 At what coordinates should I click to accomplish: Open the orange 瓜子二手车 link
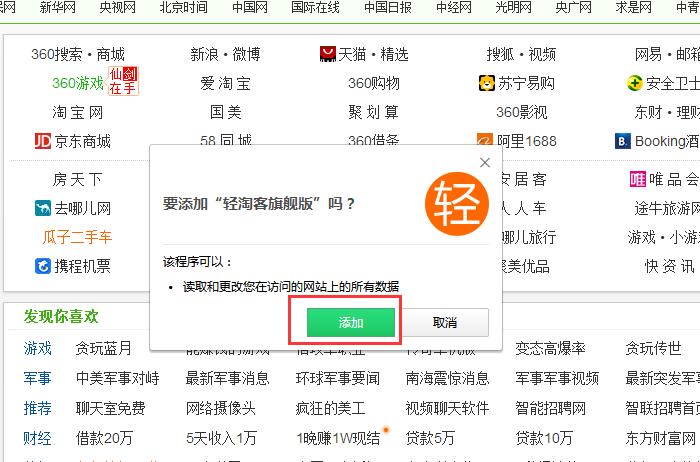pos(77,237)
